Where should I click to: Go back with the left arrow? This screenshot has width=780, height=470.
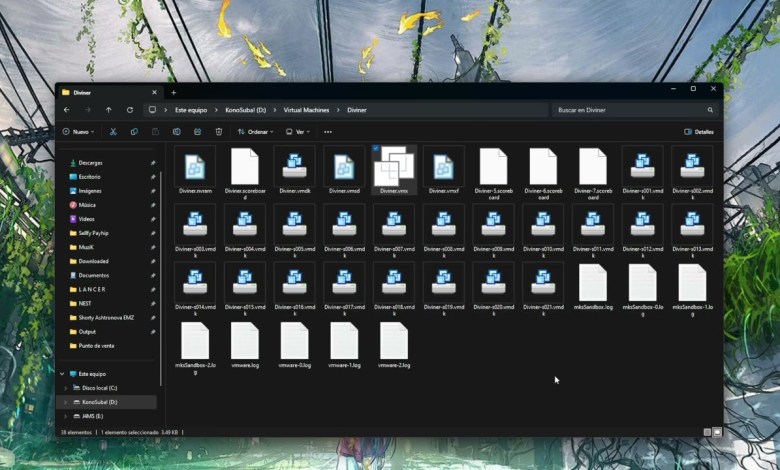pyautogui.click(x=67, y=110)
